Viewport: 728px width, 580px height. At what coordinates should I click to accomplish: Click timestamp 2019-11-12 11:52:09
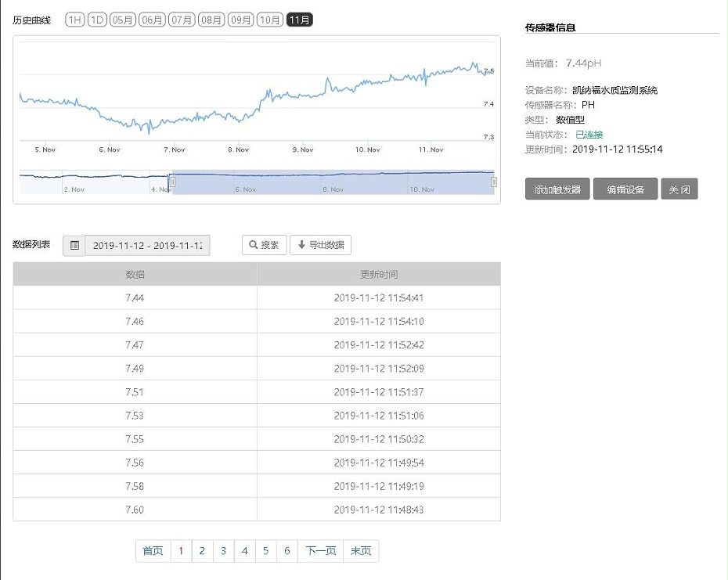click(x=379, y=369)
